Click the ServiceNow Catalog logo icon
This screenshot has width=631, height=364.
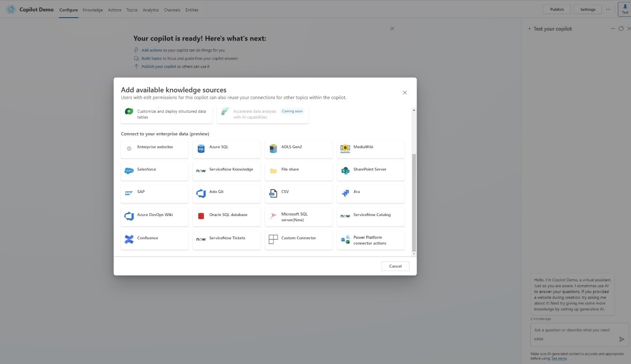point(345,216)
